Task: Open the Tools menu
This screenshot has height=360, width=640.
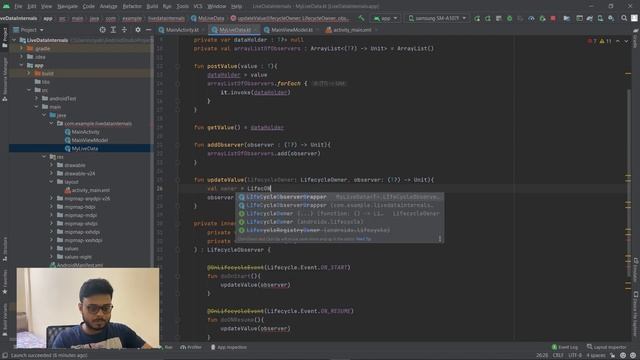Action: tap(182, 6)
